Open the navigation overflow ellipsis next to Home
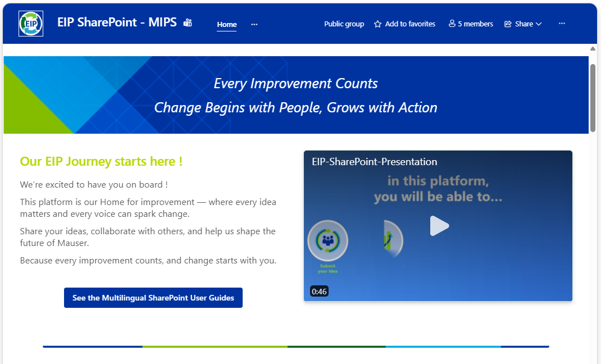This screenshot has width=601, height=364. pyautogui.click(x=254, y=24)
